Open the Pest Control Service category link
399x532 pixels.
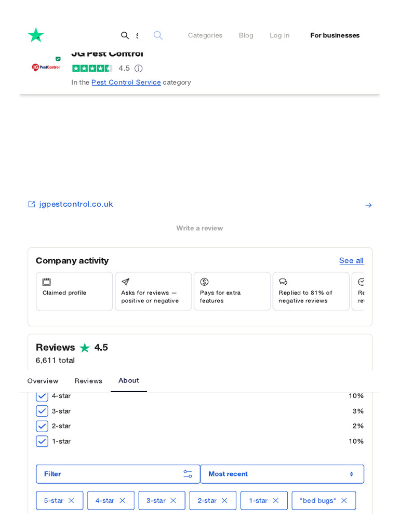[126, 82]
